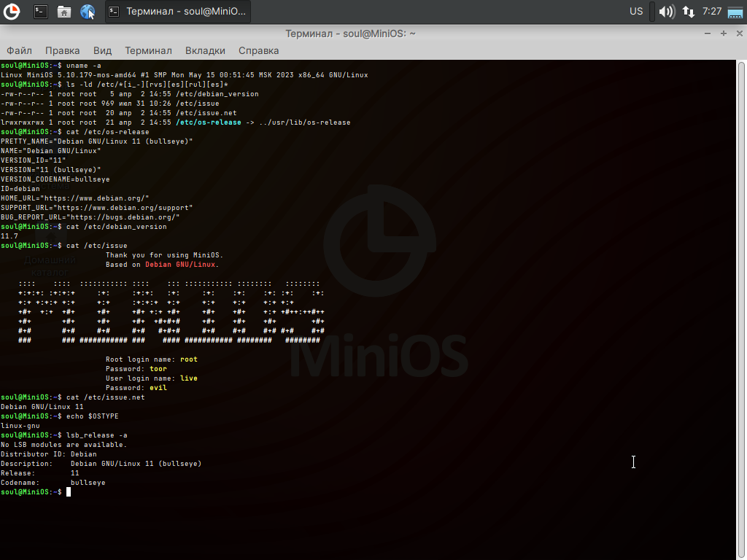This screenshot has height=560, width=747.
Task: Select the Терминал taskbar window button
Action: coord(178,12)
